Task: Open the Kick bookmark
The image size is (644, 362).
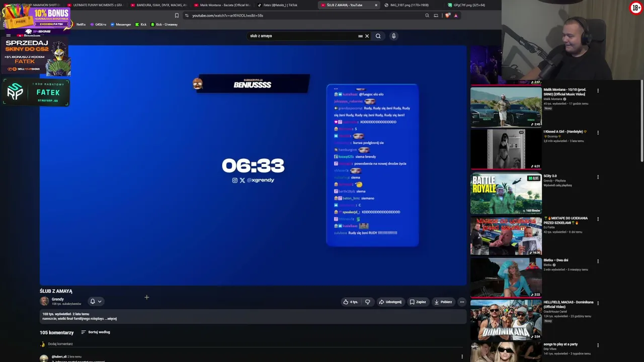Action: tap(141, 25)
